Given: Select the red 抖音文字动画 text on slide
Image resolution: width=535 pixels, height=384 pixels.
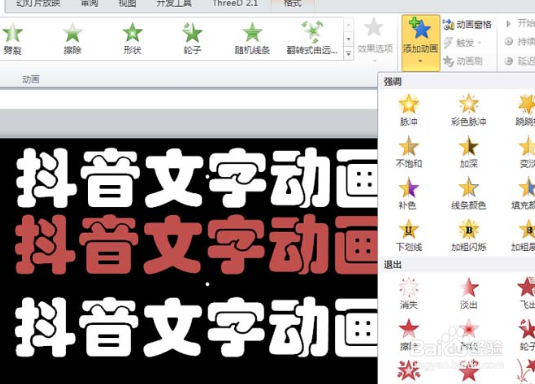Looking at the screenshot, I should pos(196,245).
